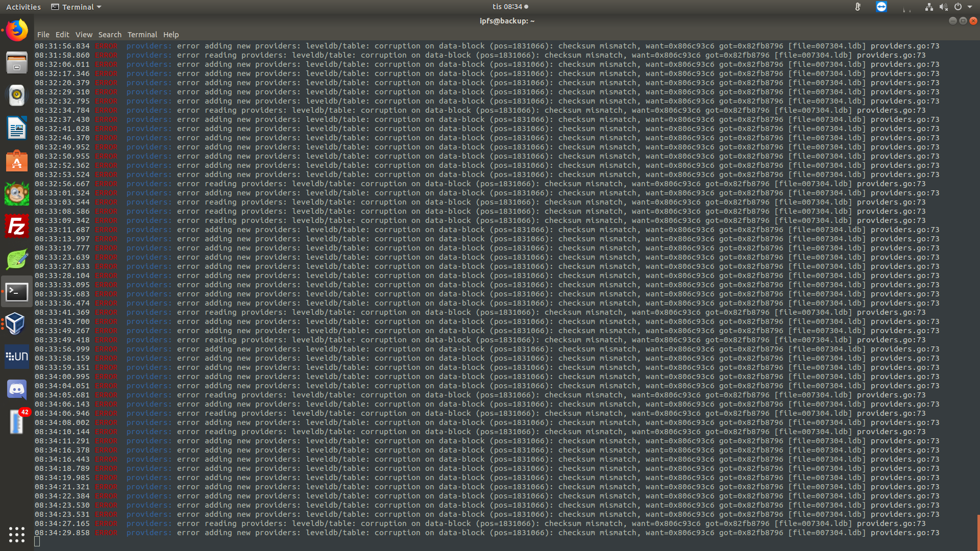Click the thermometer sensor indicator in the top bar
This screenshot has width=980, height=551.
click(x=858, y=7)
